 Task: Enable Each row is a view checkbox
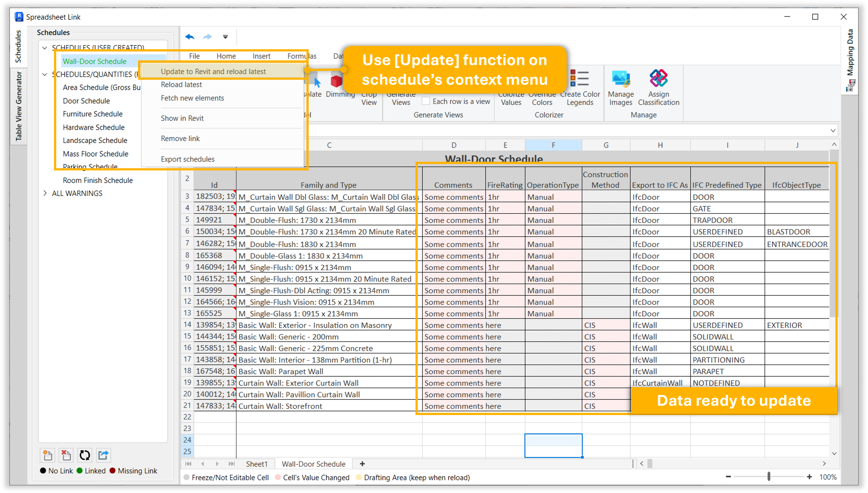[426, 101]
